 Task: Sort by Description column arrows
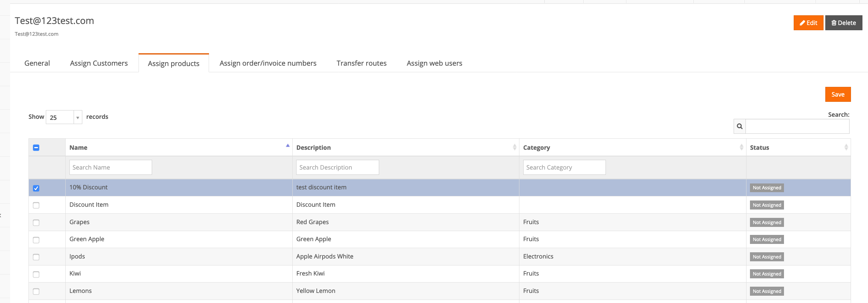514,147
